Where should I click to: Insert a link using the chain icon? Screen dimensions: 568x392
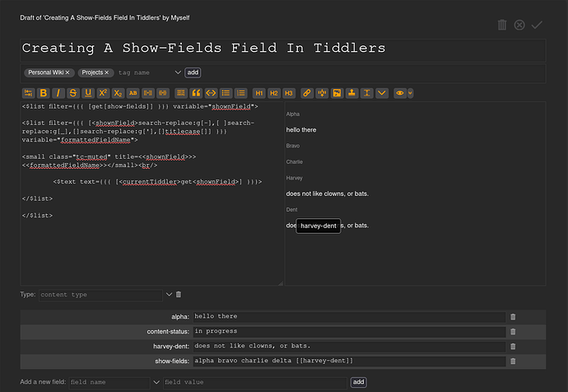(307, 93)
